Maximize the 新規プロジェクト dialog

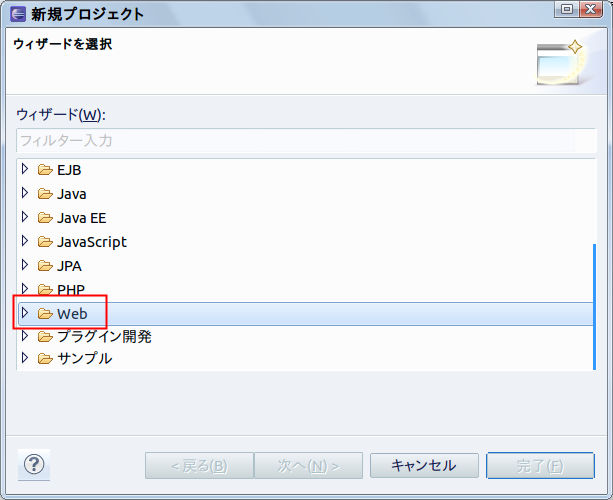tap(566, 9)
